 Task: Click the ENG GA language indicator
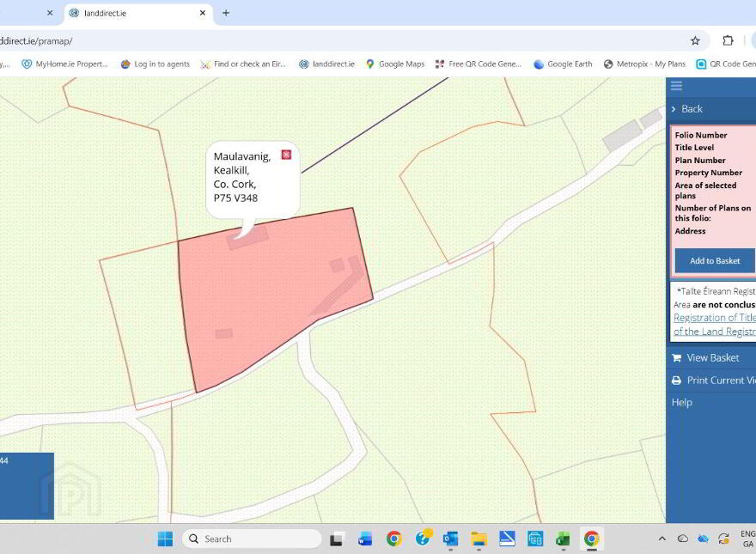coord(747,539)
